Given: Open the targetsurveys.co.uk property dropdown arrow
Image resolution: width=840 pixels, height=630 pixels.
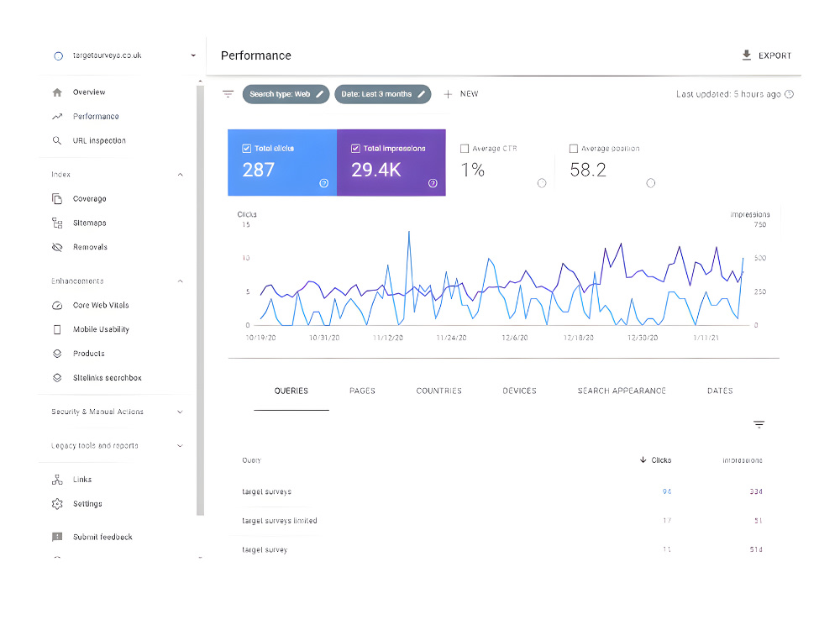Looking at the screenshot, I should 193,55.
